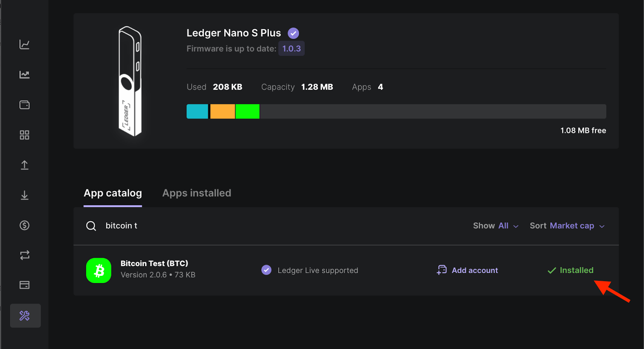This screenshot has width=644, height=349.
Task: Open the Sort Market cap dropdown
Action: (x=567, y=226)
